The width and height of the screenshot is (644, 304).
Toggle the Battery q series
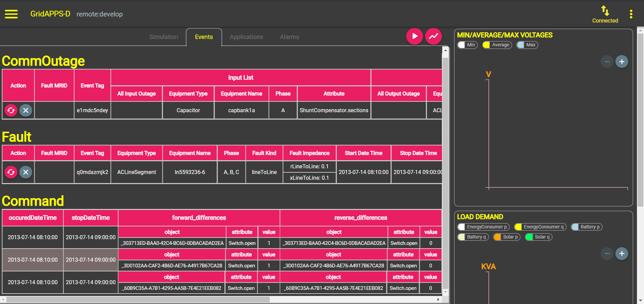473,237
